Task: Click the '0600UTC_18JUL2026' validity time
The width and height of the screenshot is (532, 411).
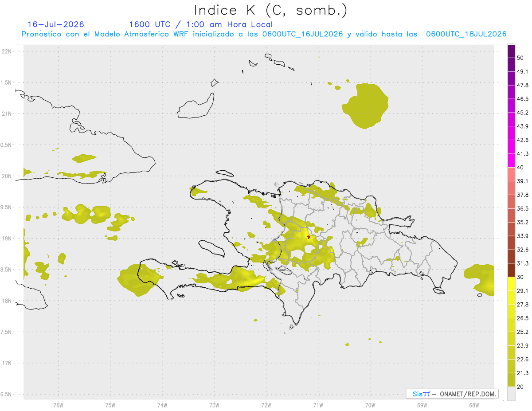Action: coord(466,34)
